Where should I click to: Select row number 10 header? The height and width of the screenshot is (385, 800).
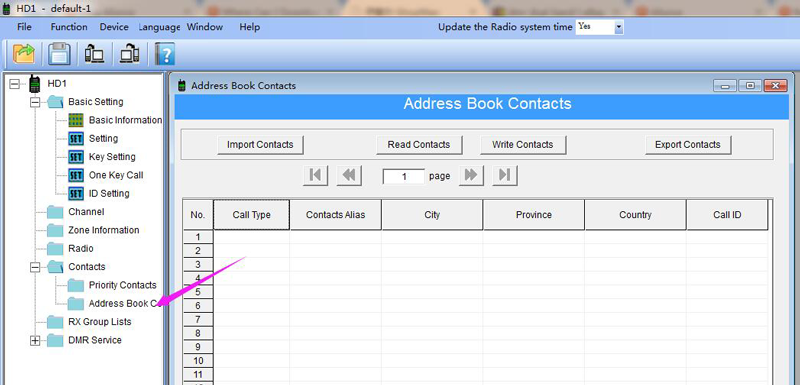198,361
